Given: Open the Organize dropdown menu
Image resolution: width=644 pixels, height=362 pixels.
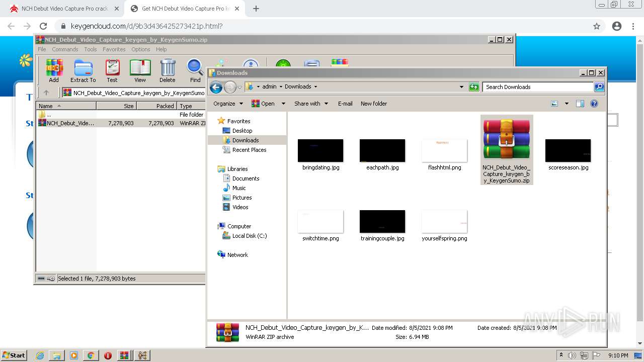Looking at the screenshot, I should (228, 104).
